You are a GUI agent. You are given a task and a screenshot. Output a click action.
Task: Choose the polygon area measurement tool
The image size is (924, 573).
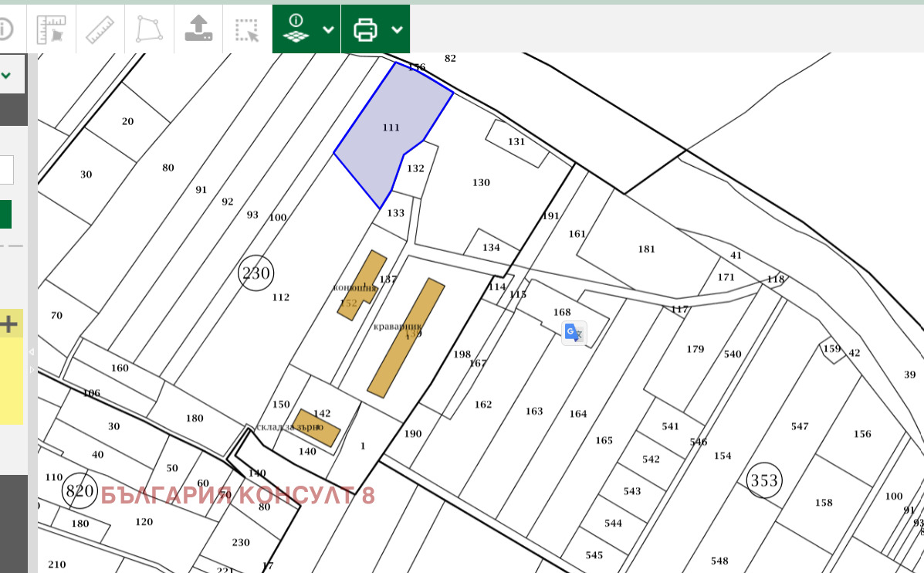[149, 29]
